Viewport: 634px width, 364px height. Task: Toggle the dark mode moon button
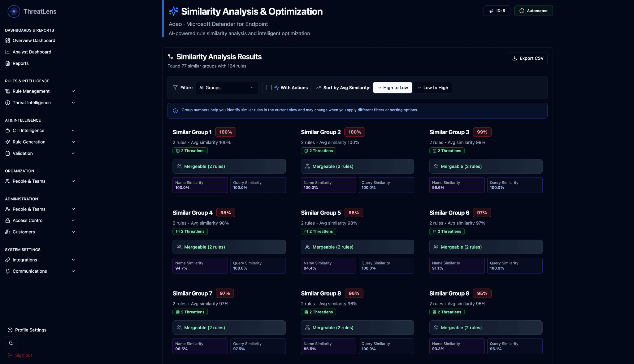[11, 343]
